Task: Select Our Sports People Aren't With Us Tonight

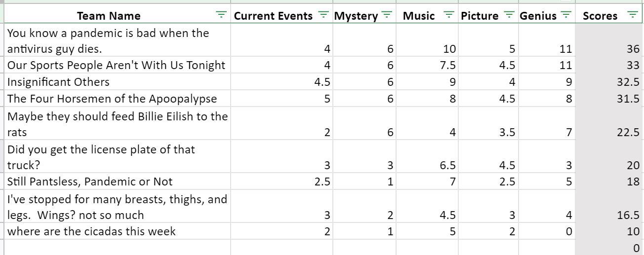Action: coord(118,65)
